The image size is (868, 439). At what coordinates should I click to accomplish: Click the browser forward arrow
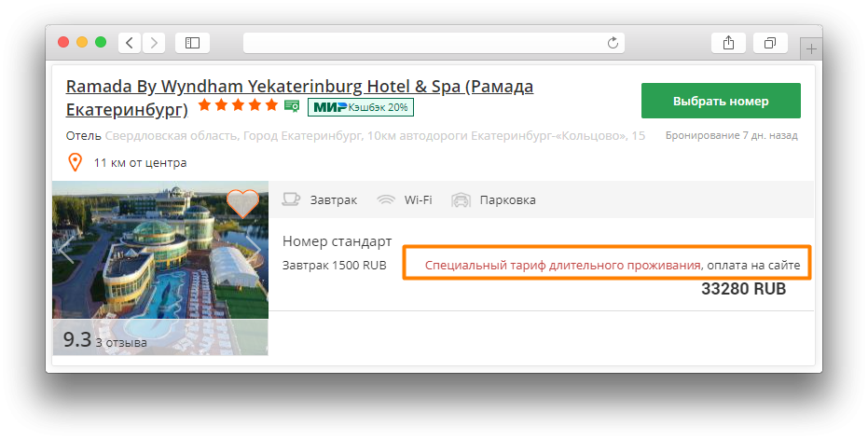[154, 43]
